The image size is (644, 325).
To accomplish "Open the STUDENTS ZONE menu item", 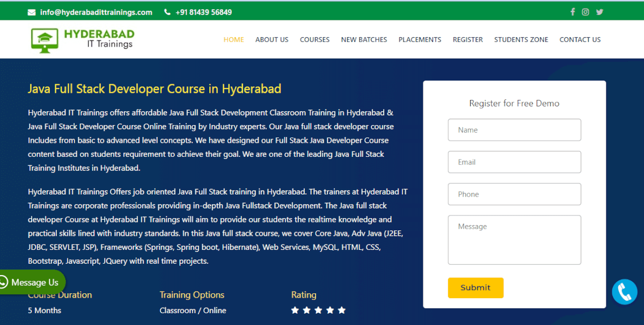I will [521, 39].
